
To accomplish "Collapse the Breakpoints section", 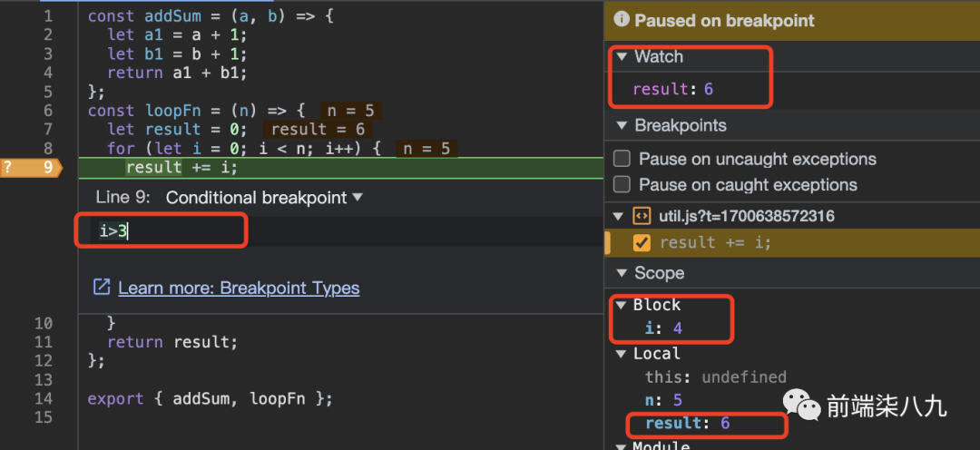I will coord(622,125).
